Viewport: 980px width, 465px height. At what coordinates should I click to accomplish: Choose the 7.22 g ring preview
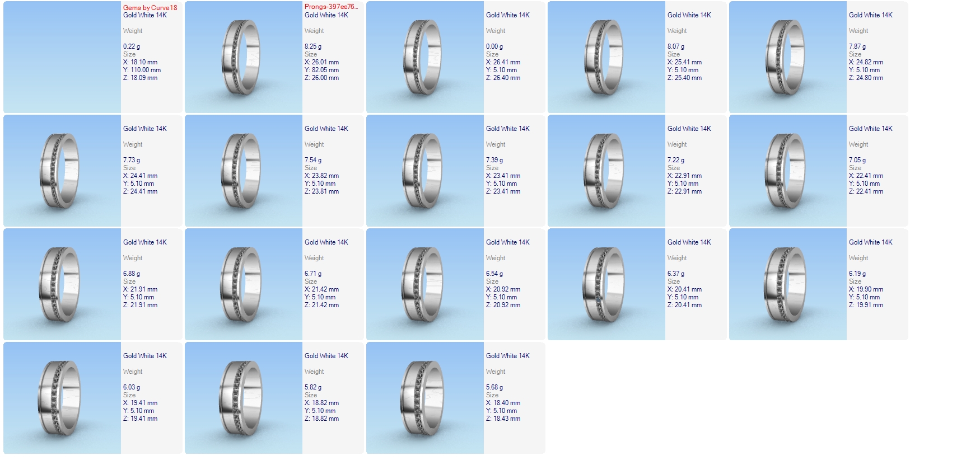click(x=606, y=171)
